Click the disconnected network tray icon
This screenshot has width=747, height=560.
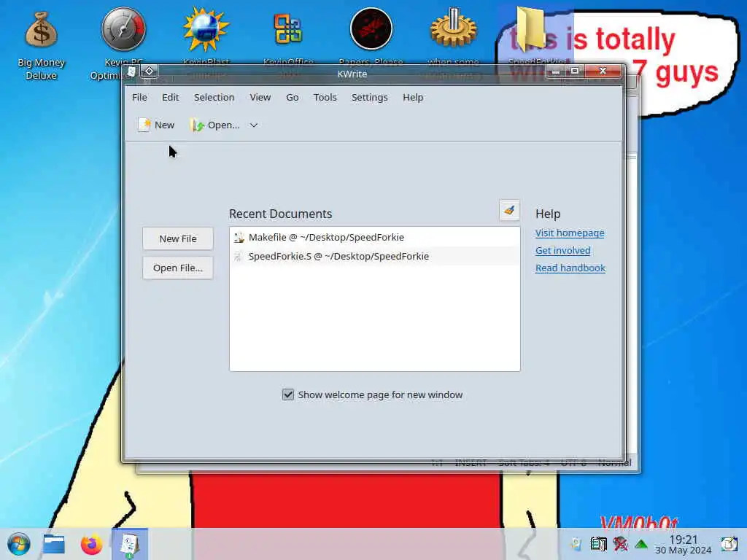pyautogui.click(x=620, y=544)
